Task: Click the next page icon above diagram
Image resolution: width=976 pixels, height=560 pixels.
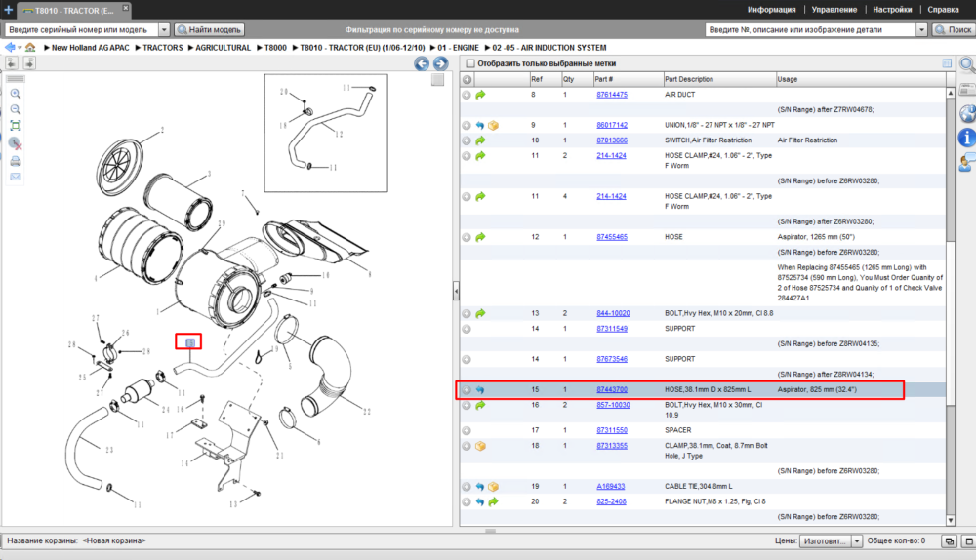Action: (x=29, y=62)
